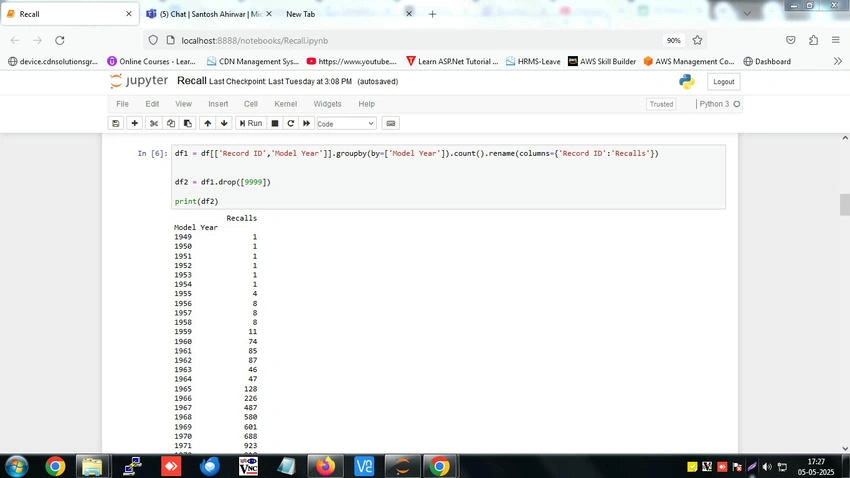Image resolution: width=850 pixels, height=478 pixels.
Task: Click the Trusted notebook indicator
Action: [661, 104]
